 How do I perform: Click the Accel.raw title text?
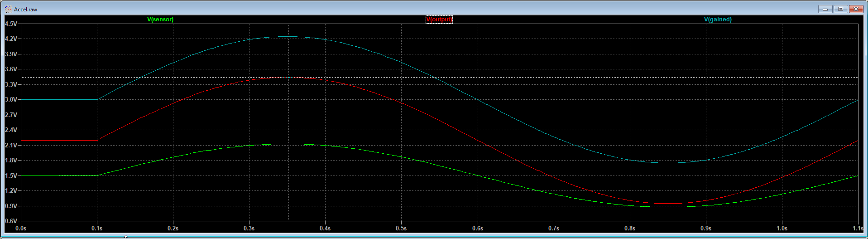tap(26, 9)
